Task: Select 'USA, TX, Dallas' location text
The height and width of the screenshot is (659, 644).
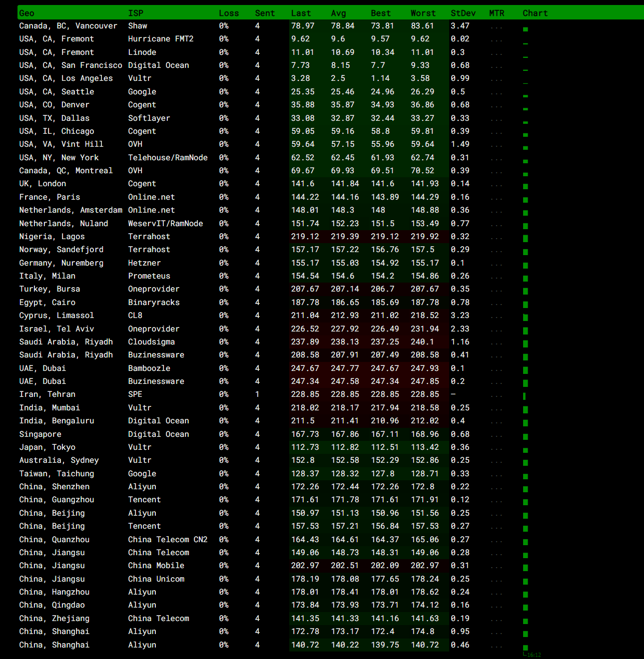Action: click(x=54, y=118)
